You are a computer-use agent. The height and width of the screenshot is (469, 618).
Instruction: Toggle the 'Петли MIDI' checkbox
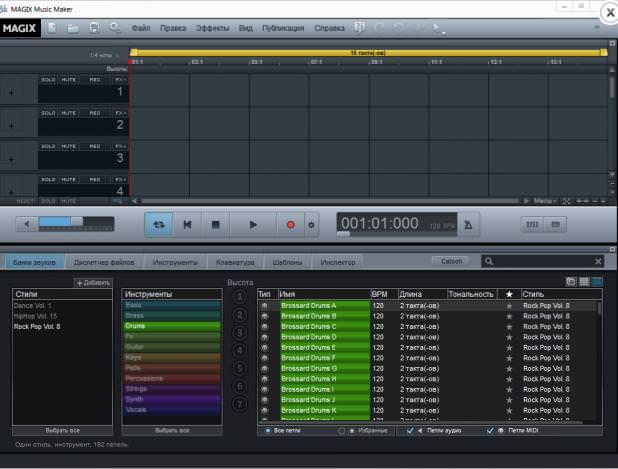pos(490,430)
